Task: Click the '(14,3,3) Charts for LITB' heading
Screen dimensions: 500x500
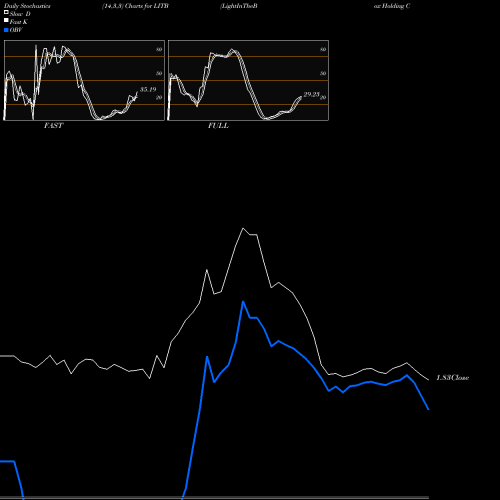Action: coord(135,6)
